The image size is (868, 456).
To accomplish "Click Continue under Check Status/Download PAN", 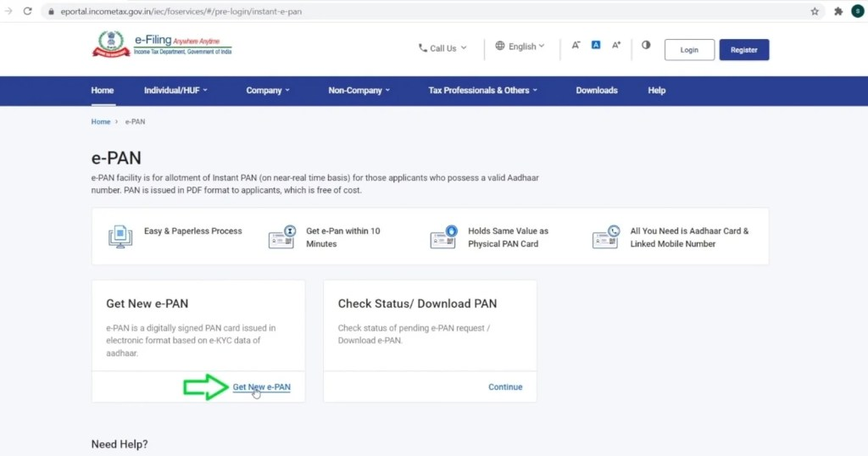I will (x=505, y=386).
